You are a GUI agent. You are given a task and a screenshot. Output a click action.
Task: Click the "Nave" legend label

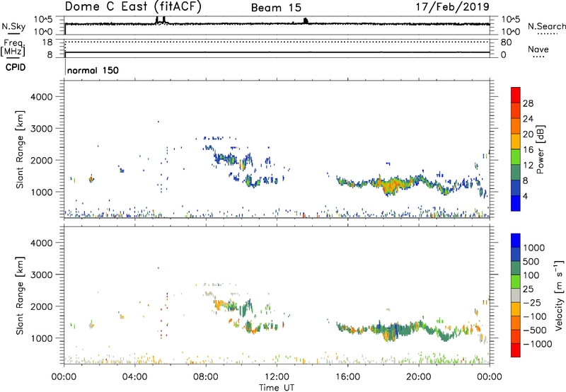point(538,49)
